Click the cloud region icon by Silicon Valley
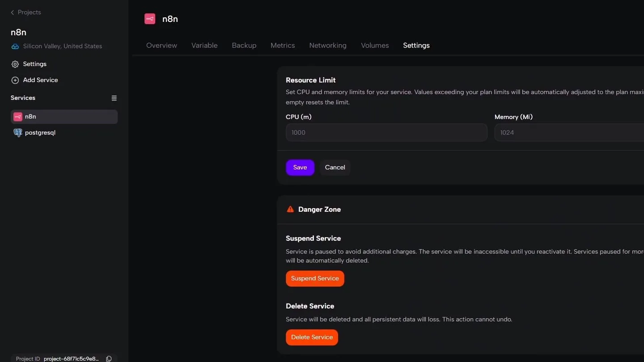Image resolution: width=644 pixels, height=362 pixels. 15,46
